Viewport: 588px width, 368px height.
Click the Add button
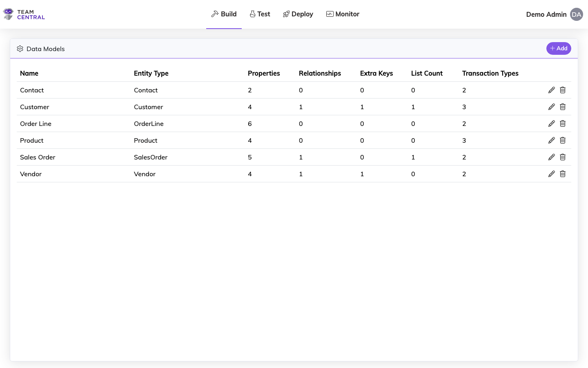coord(559,48)
